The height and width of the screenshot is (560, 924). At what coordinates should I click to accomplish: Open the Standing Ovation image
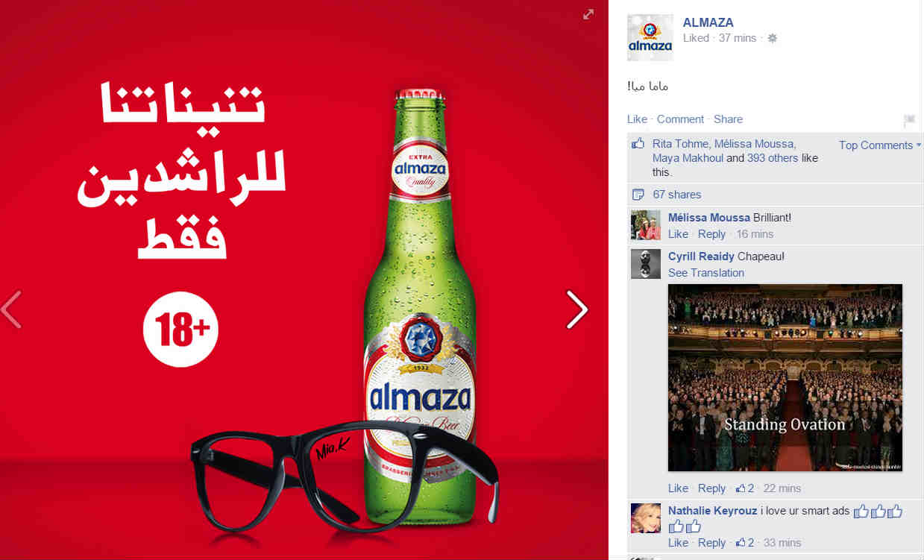(785, 377)
